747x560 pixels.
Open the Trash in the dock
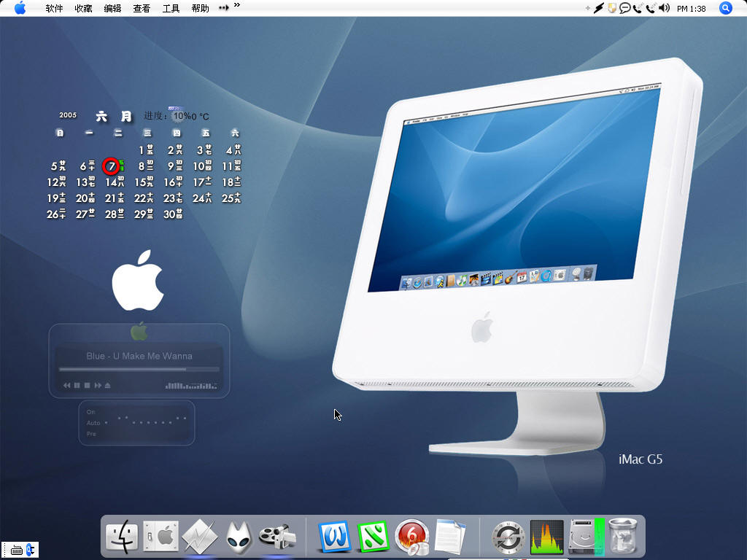(x=623, y=537)
